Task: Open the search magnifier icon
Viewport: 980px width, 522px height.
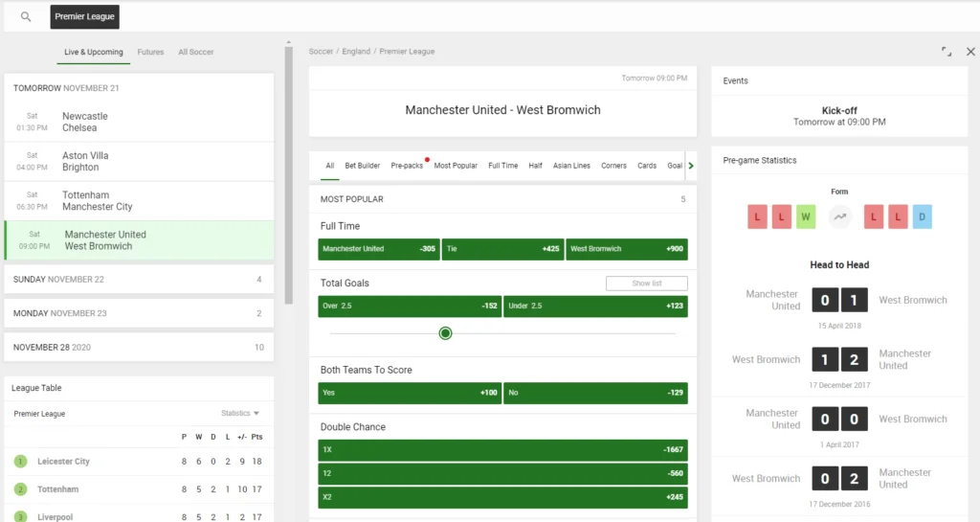Action: [26, 17]
